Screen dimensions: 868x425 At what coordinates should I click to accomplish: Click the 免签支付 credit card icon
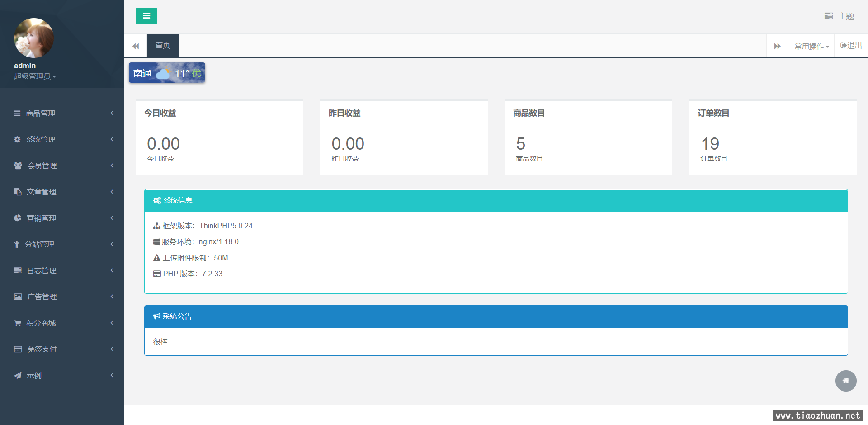click(18, 349)
